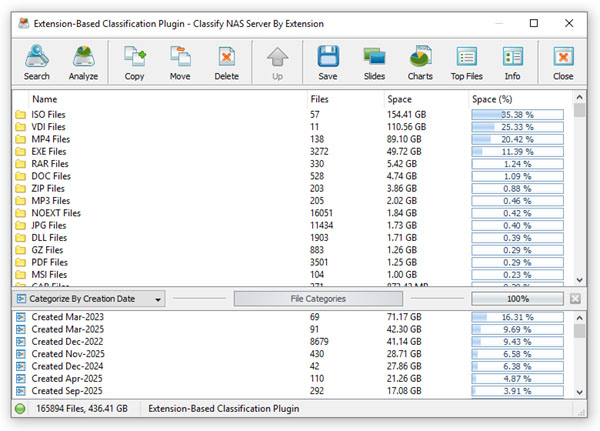This screenshot has height=431, width=600.
Task: Click the 49.72 GB space value
Action: point(404,152)
